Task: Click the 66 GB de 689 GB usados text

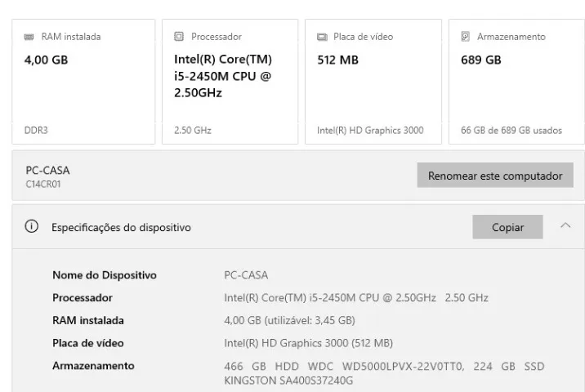Action: coord(511,130)
